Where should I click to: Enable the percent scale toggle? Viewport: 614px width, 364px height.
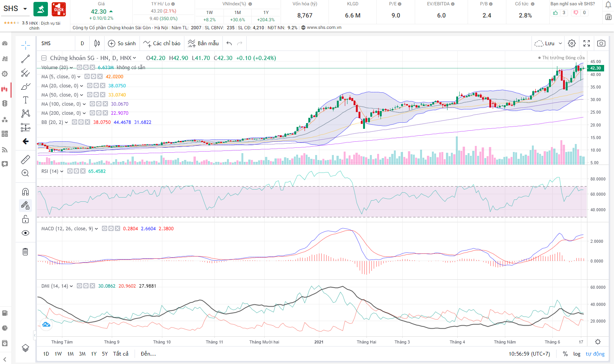(565, 354)
